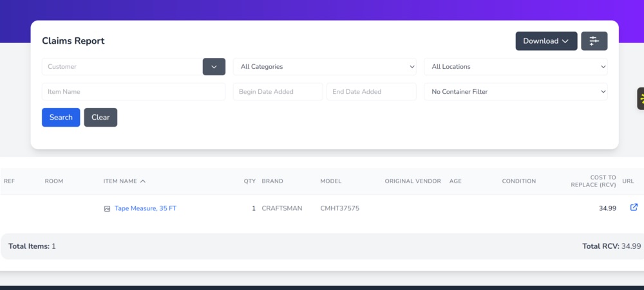Open the Download menu
Screen dimensions: 644x290
(x=546, y=41)
